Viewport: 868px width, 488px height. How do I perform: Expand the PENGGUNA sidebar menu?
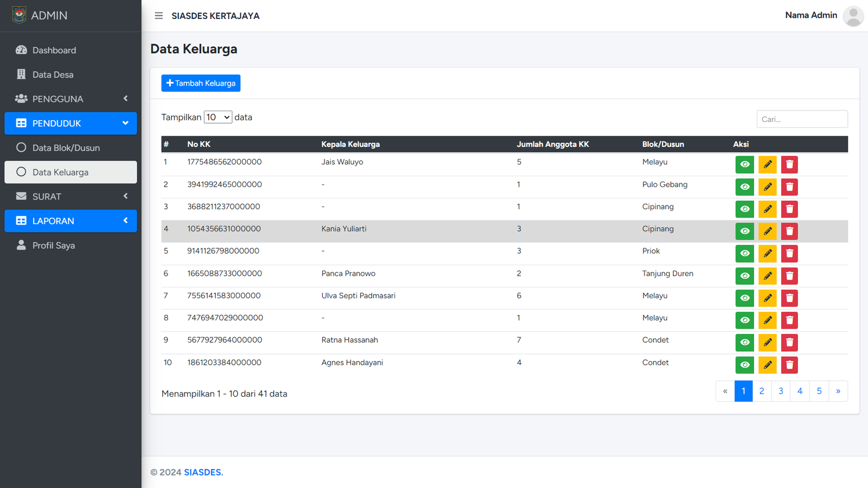pyautogui.click(x=71, y=99)
